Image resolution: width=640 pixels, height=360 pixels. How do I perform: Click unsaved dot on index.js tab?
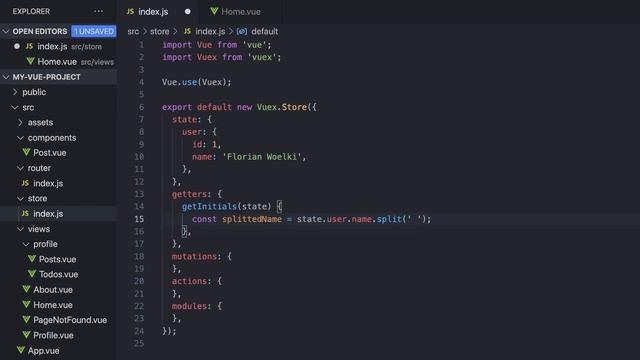point(187,12)
